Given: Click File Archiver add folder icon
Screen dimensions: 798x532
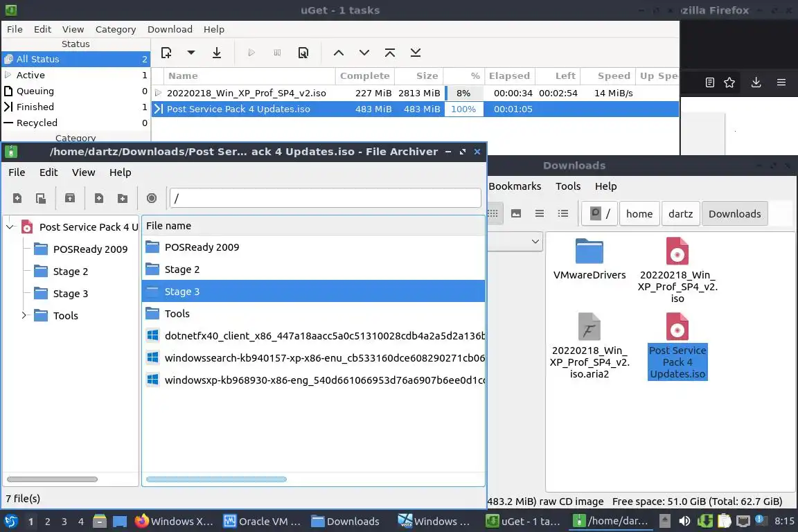Looking at the screenshot, I should click(x=122, y=199).
